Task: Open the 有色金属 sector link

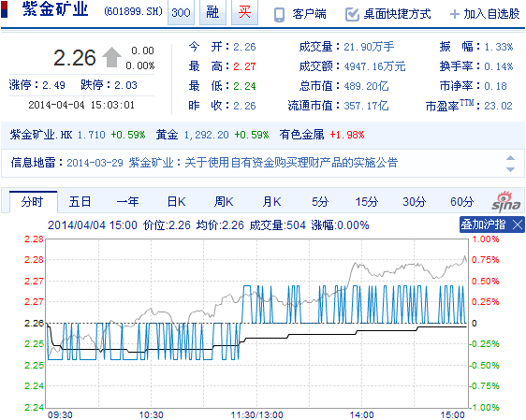Action: [x=301, y=135]
